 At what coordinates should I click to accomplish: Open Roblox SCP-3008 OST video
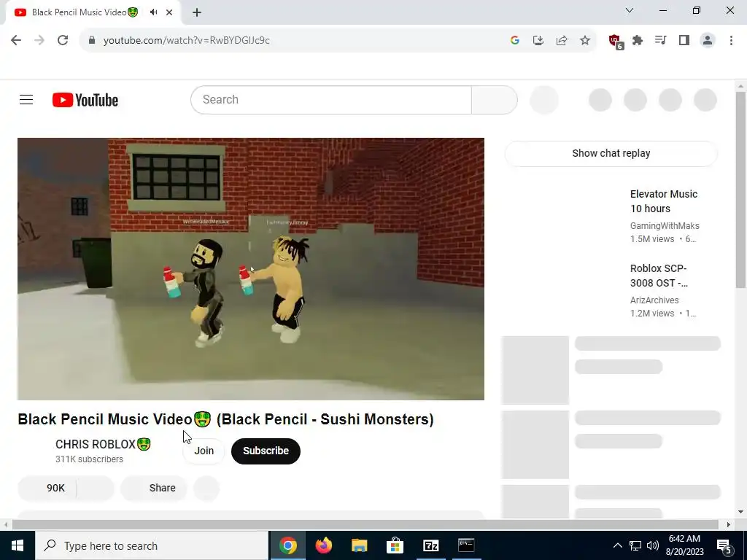pos(659,275)
